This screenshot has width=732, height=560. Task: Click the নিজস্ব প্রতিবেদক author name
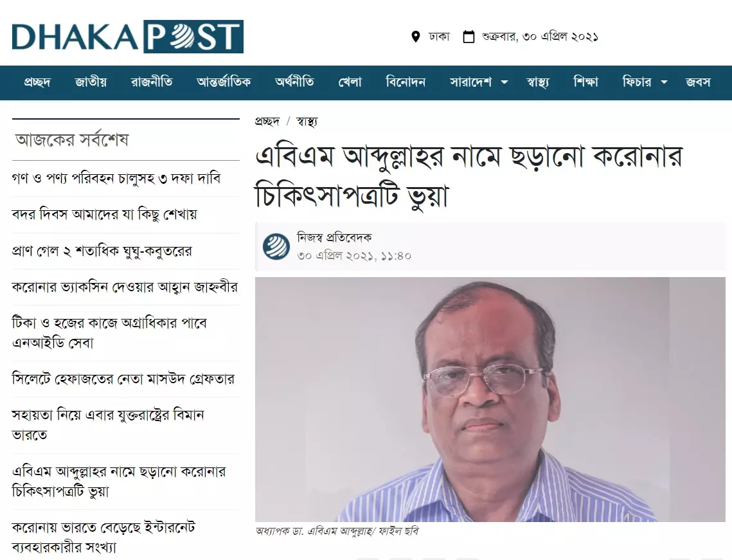(x=334, y=238)
